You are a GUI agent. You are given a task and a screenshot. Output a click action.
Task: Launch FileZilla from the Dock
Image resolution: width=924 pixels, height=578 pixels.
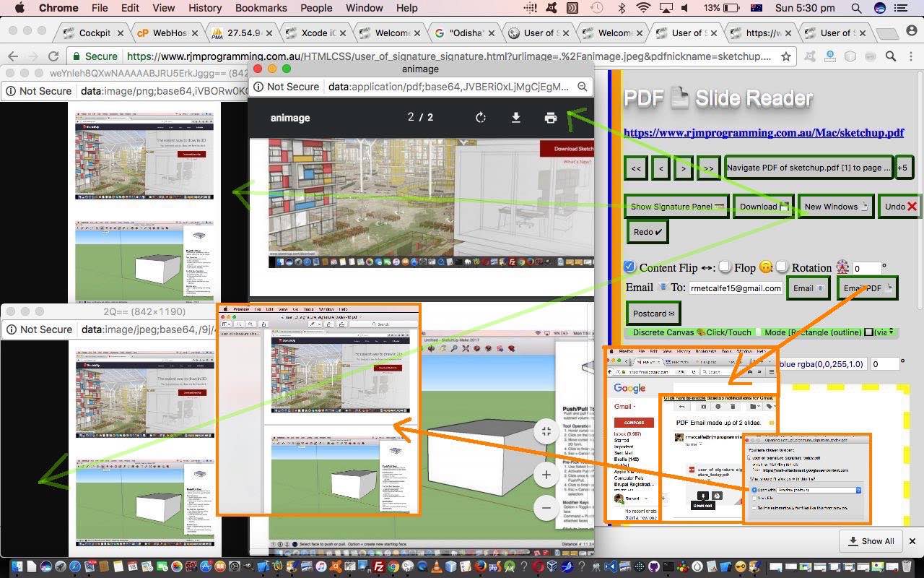[x=378, y=566]
